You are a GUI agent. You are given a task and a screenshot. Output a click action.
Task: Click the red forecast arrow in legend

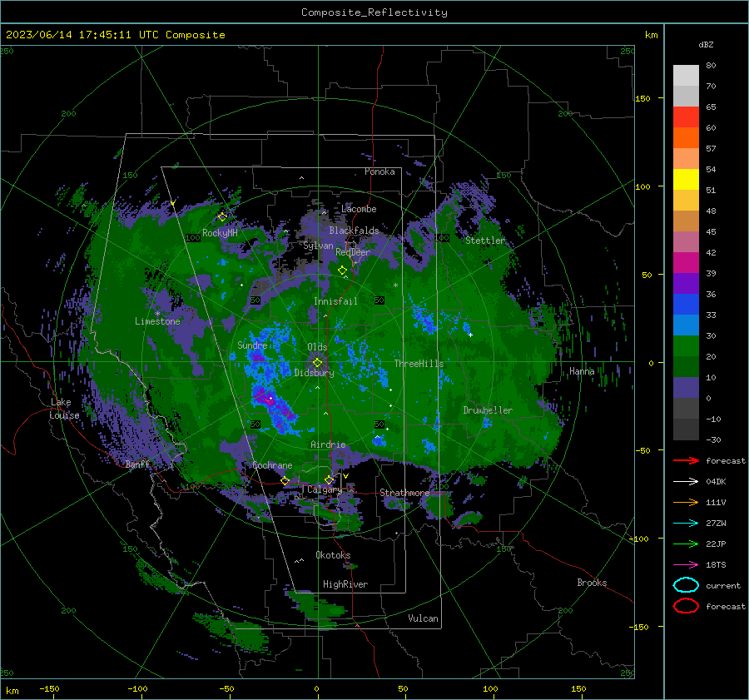[686, 460]
